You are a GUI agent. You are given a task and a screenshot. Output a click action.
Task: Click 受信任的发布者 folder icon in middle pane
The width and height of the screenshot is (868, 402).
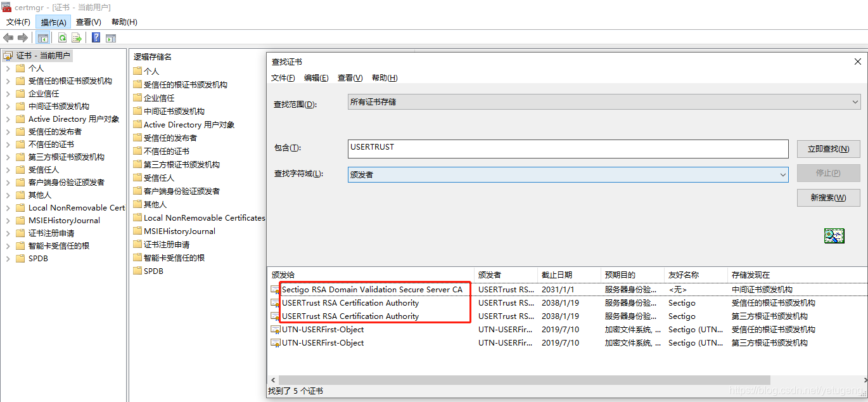pos(137,138)
